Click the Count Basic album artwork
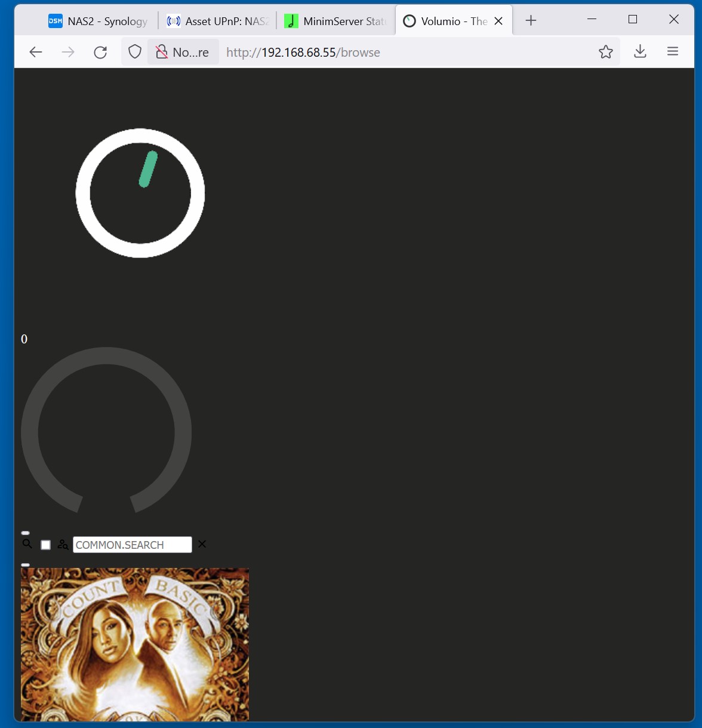702x728 pixels. 134,644
